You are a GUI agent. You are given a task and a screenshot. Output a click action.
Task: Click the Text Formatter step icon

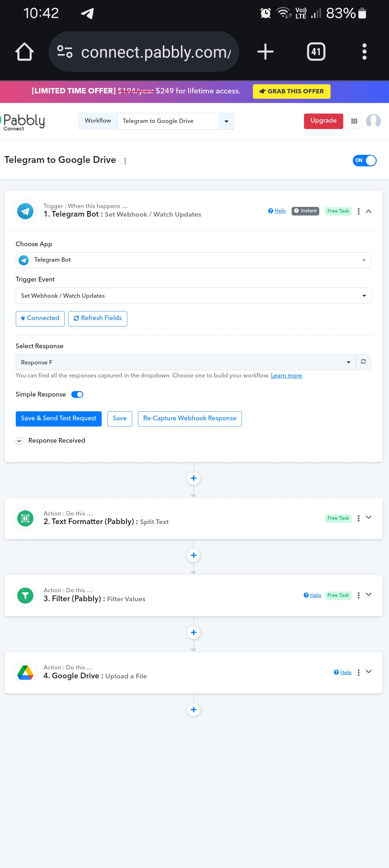click(25, 518)
